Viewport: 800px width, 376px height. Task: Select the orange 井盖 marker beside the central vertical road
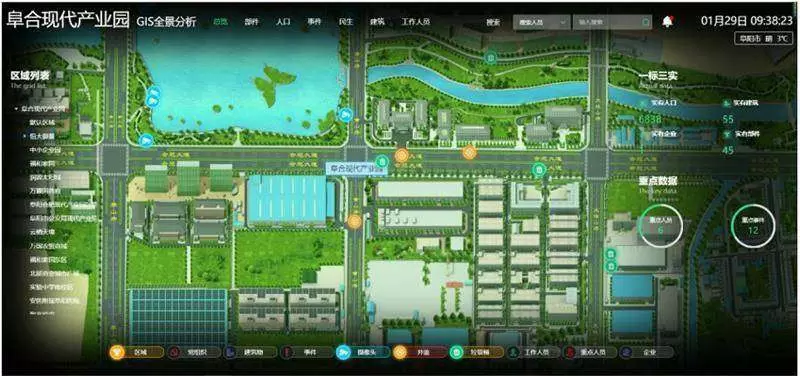coord(354,221)
